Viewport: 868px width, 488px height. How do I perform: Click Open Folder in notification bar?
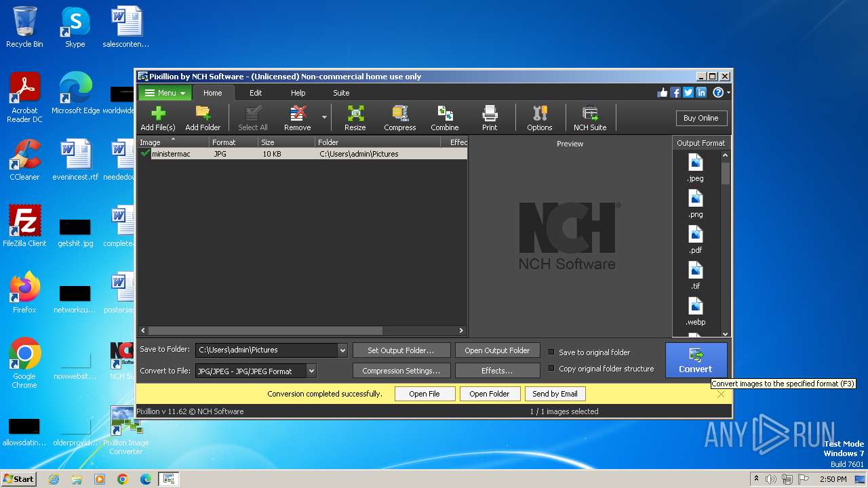[490, 394]
